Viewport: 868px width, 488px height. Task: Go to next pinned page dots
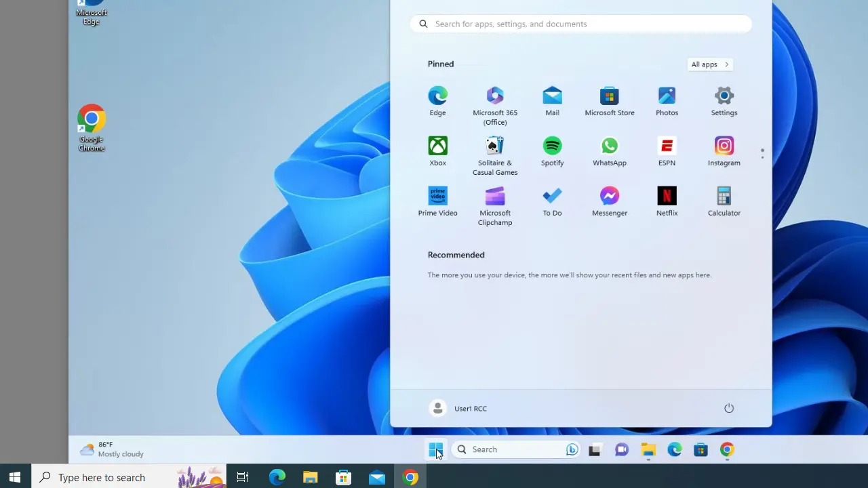click(762, 154)
